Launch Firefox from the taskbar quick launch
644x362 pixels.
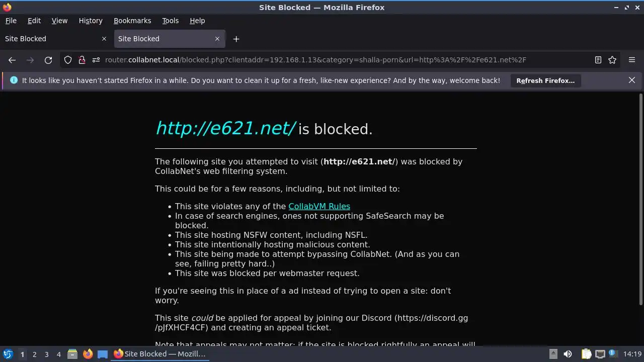[88, 354]
